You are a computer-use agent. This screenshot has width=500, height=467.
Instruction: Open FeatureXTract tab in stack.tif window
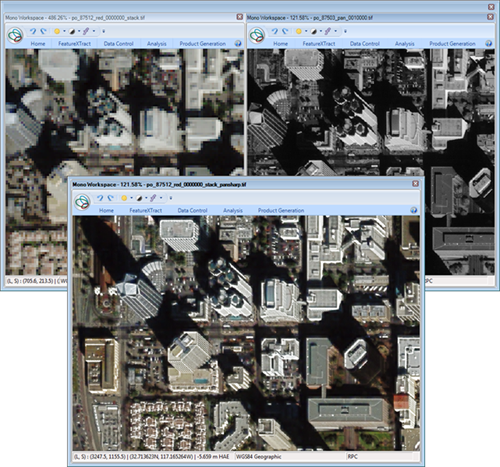coord(74,44)
